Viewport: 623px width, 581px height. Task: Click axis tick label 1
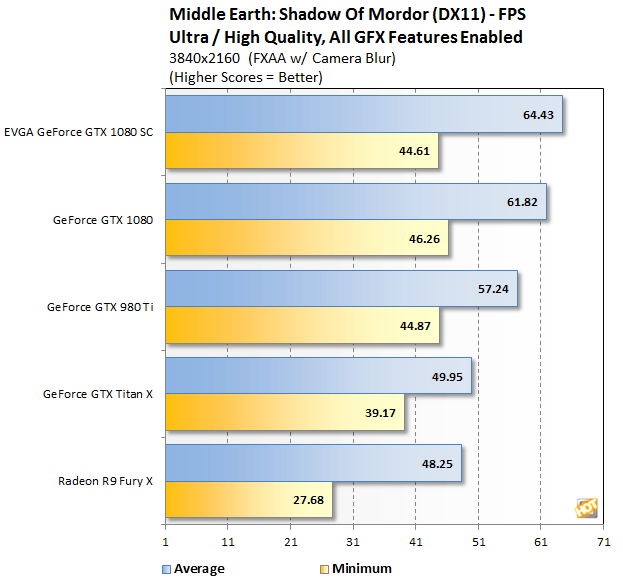click(x=165, y=542)
